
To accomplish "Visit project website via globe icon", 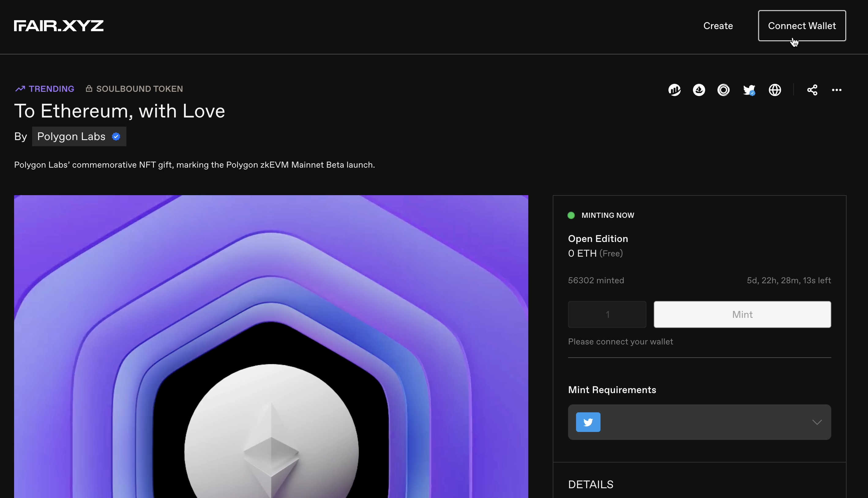I will click(775, 90).
